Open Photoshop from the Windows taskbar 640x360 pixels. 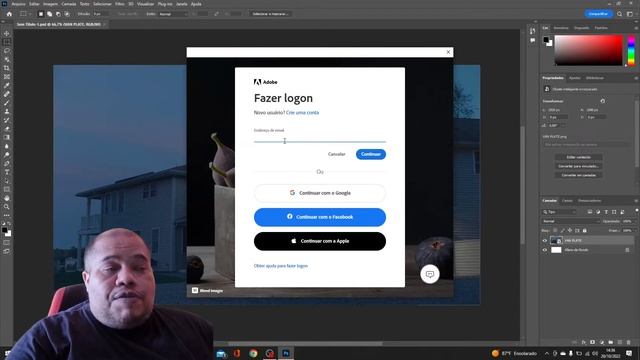(286, 353)
